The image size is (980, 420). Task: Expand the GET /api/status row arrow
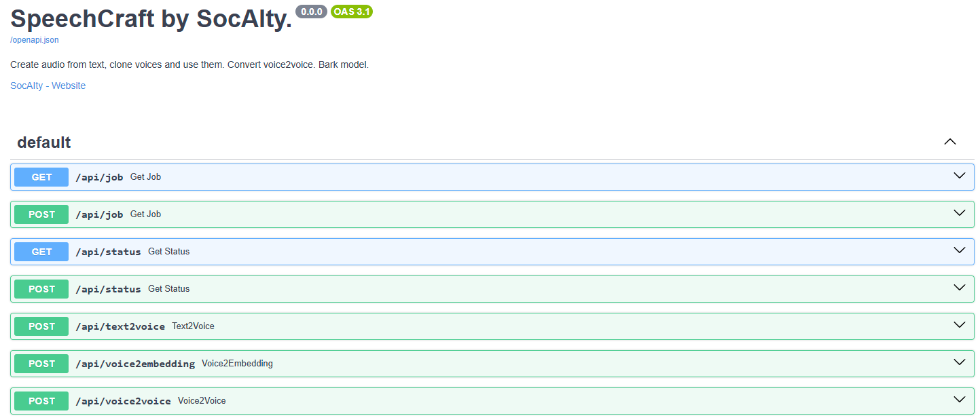pyautogui.click(x=959, y=250)
